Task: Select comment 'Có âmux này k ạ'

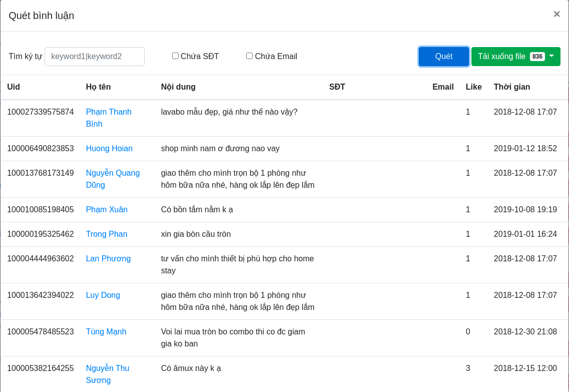Action: pyautogui.click(x=191, y=368)
